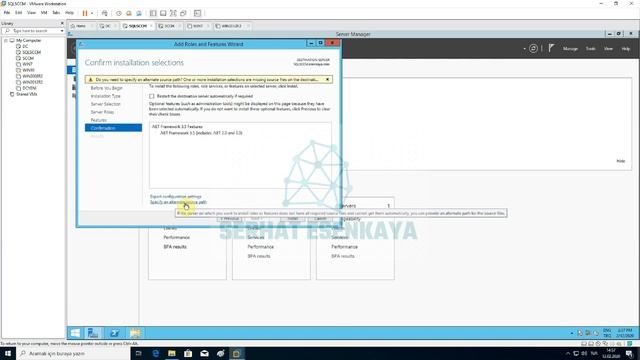640x360 pixels.
Task: Open the VMware Tabs menu
Action: [x=56, y=13]
